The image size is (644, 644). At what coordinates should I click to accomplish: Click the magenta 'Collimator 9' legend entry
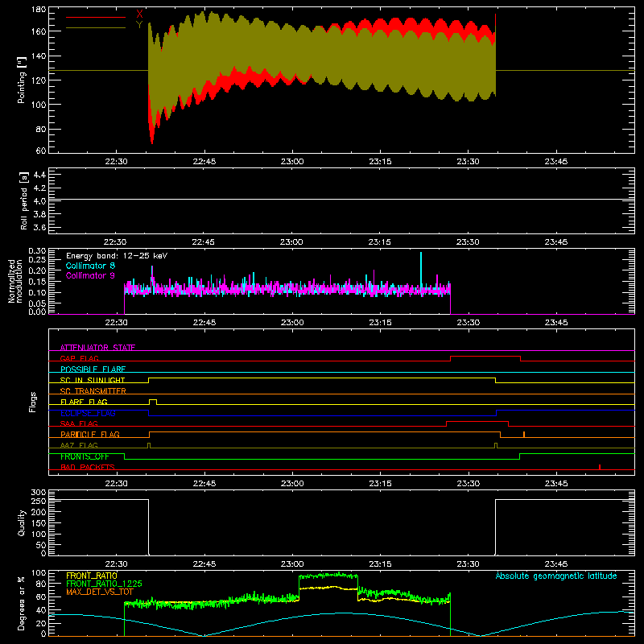coord(90,275)
